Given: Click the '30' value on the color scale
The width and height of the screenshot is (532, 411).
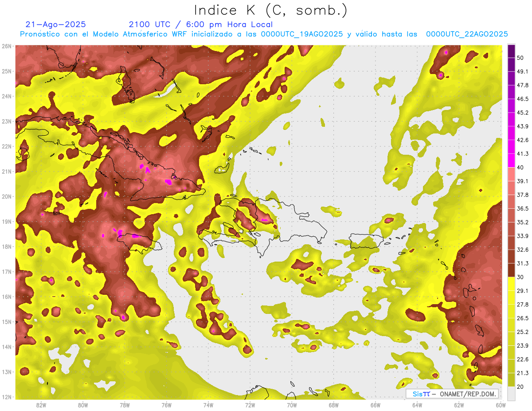Looking at the screenshot, I should pyautogui.click(x=521, y=277).
